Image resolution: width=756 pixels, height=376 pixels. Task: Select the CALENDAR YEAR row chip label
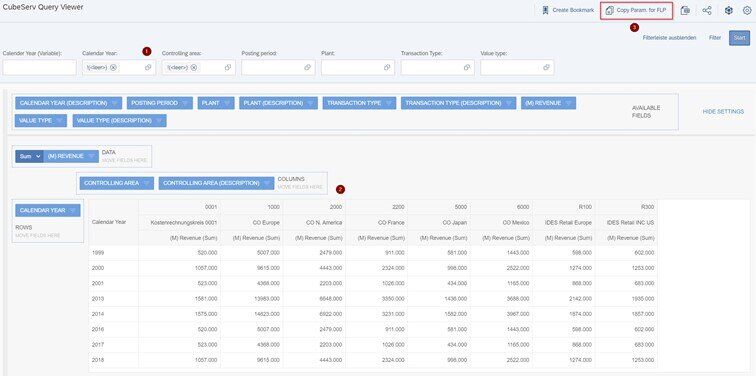42,211
